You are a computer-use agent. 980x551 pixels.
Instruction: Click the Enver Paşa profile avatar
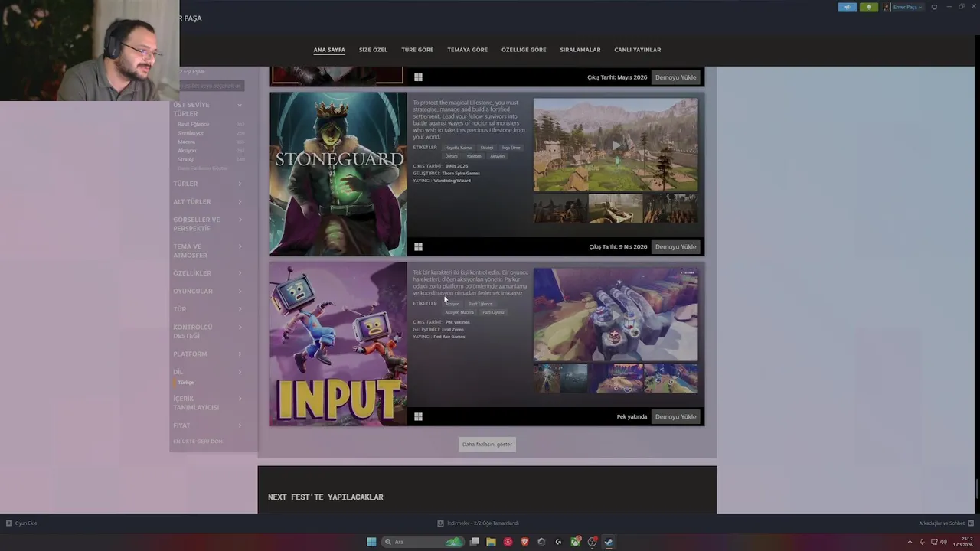pyautogui.click(x=887, y=7)
